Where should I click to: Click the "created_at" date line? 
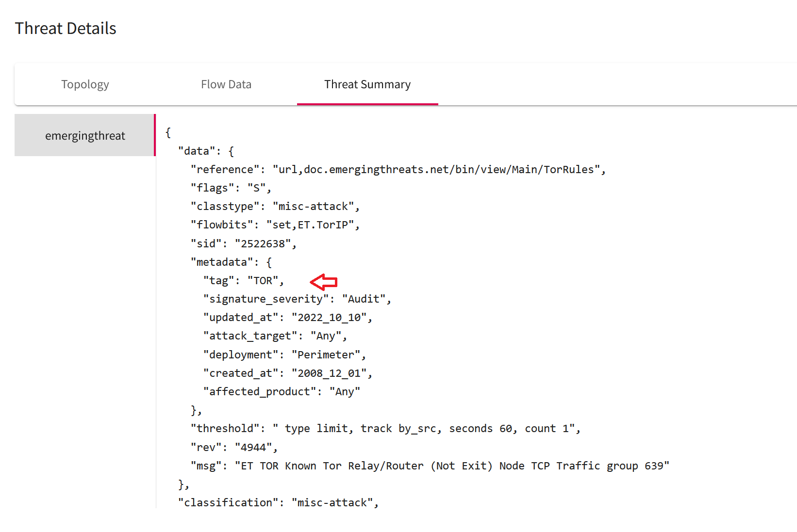click(288, 373)
